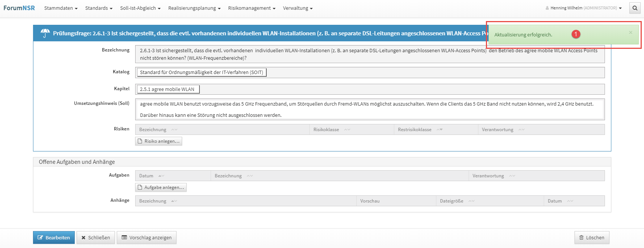Open the Realisierungsplanung menu
Image resolution: width=644 pixels, height=248 pixels.
point(194,8)
